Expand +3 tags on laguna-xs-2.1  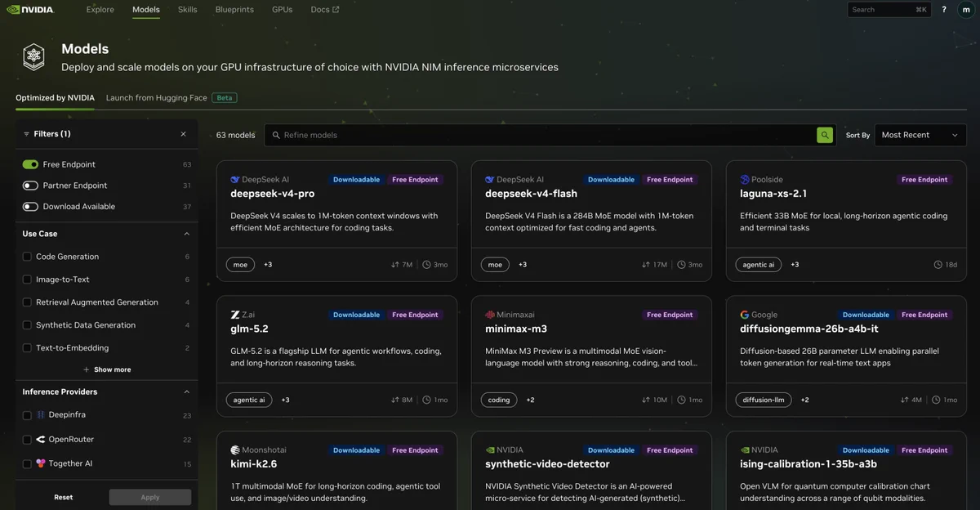click(795, 265)
